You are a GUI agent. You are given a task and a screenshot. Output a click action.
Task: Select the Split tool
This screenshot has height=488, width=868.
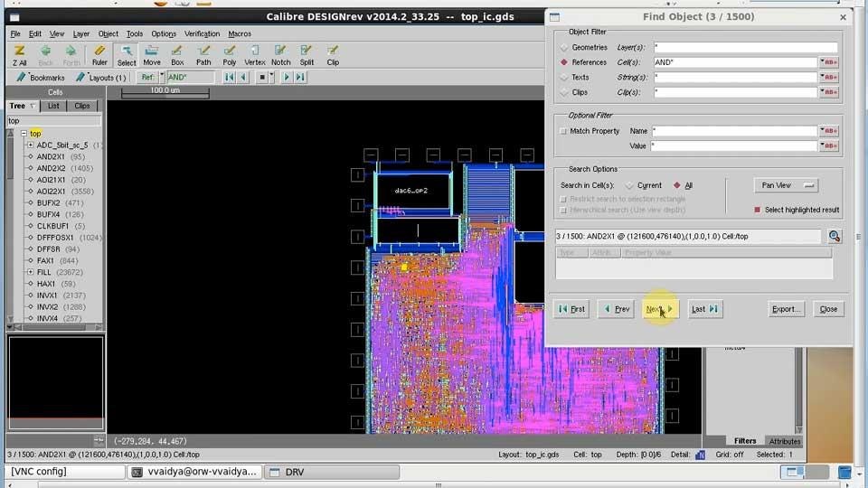(307, 55)
